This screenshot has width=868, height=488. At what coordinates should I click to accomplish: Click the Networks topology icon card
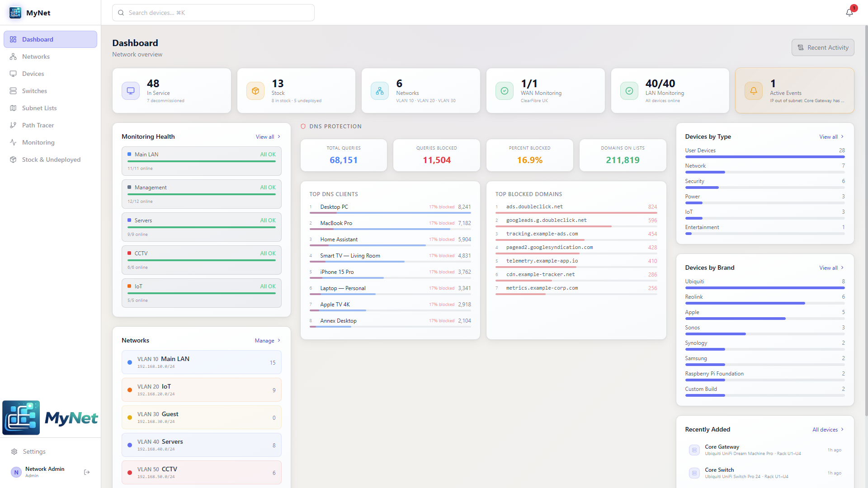[x=380, y=91]
